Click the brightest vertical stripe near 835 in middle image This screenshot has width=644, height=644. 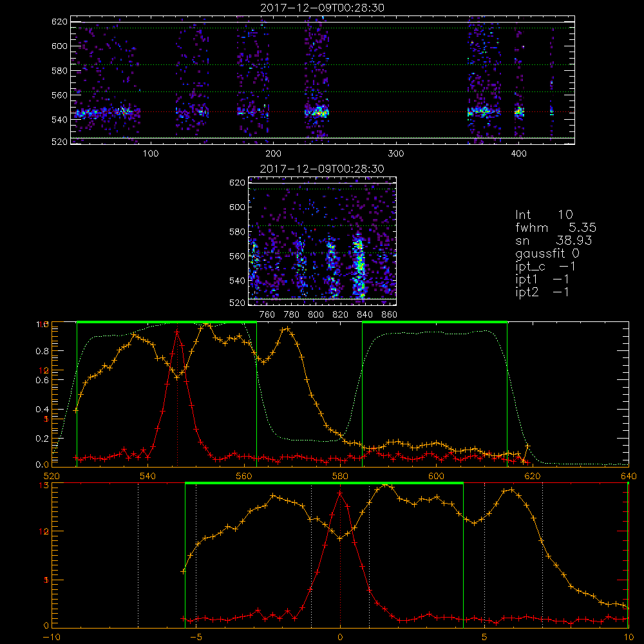click(359, 265)
